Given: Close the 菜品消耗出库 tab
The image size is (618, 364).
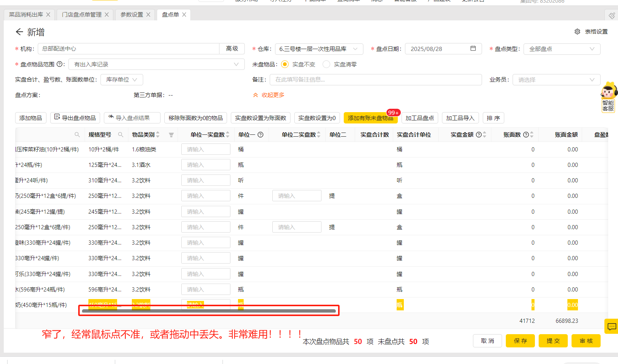Looking at the screenshot, I should pyautogui.click(x=48, y=15).
